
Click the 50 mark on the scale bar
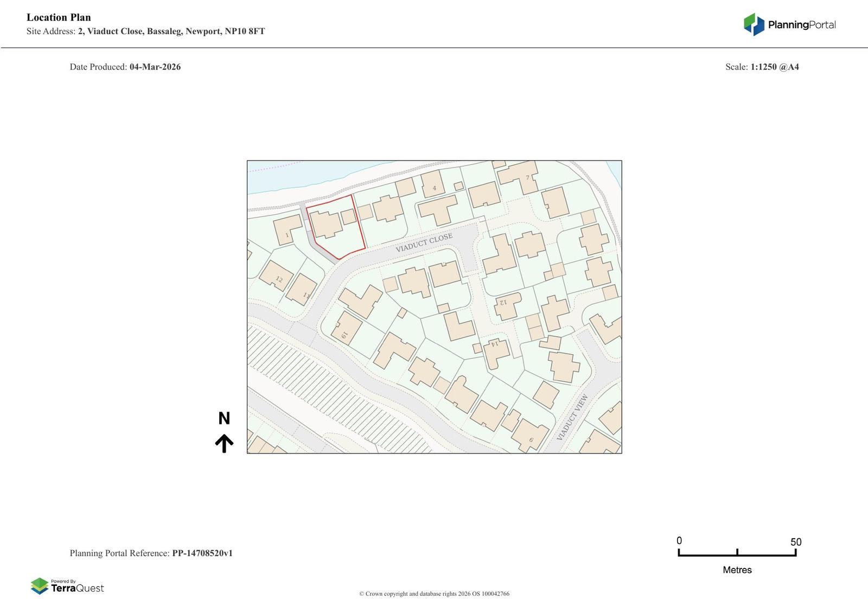pyautogui.click(x=795, y=542)
